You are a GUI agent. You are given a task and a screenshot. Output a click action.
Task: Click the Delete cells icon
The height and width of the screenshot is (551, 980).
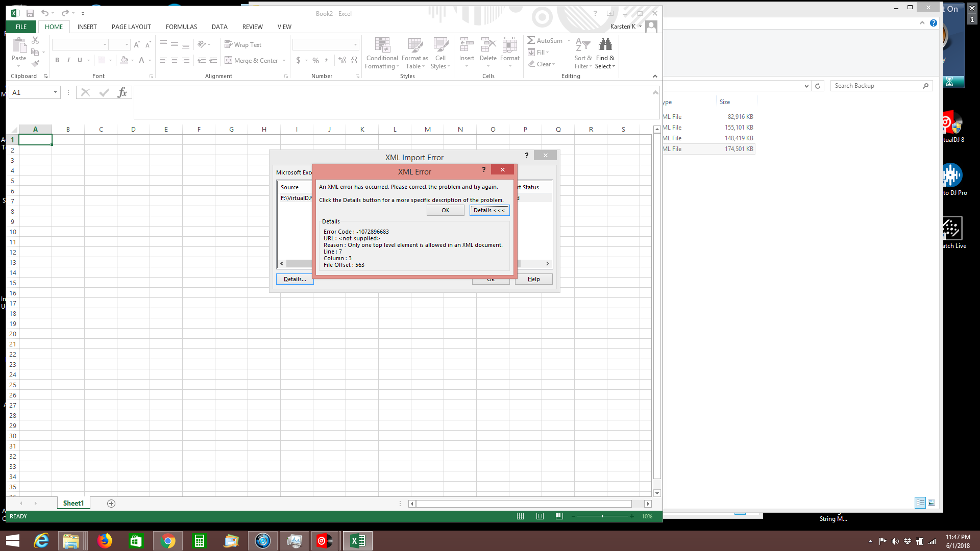tap(488, 45)
